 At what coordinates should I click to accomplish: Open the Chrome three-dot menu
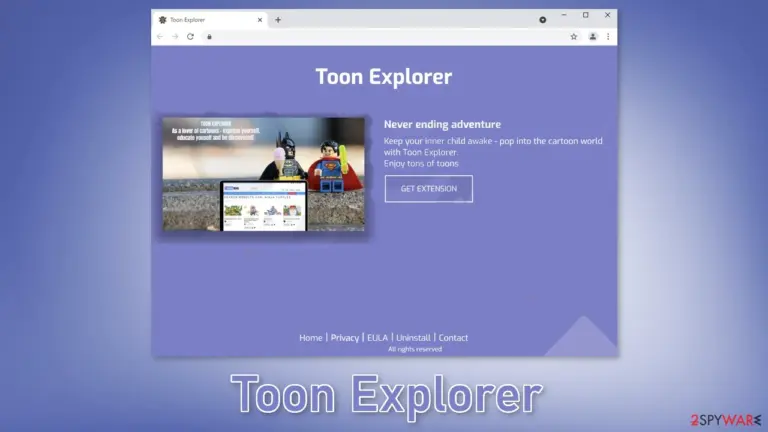608,37
